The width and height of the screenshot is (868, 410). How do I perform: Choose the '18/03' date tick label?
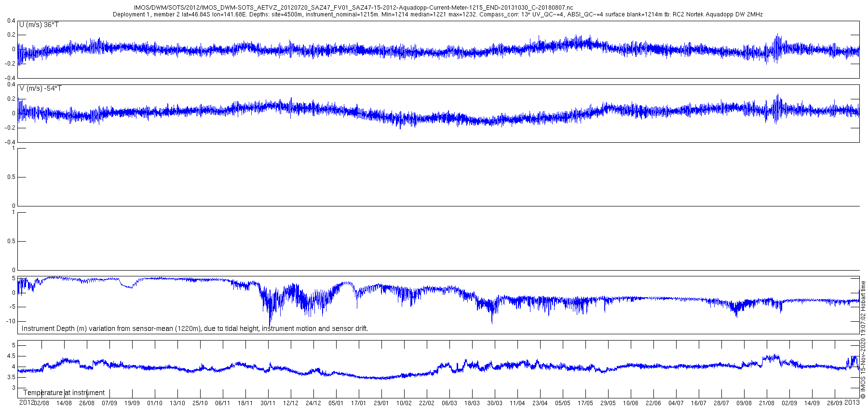click(472, 403)
